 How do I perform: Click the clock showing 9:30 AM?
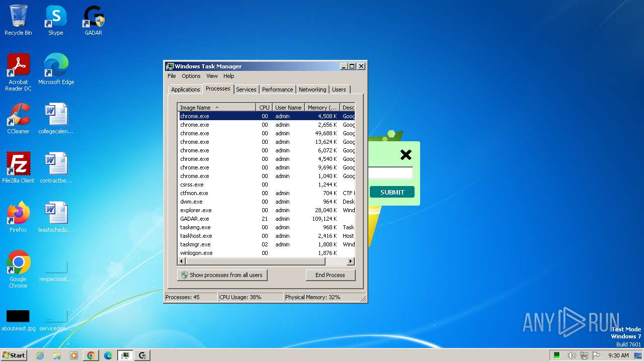click(x=618, y=355)
